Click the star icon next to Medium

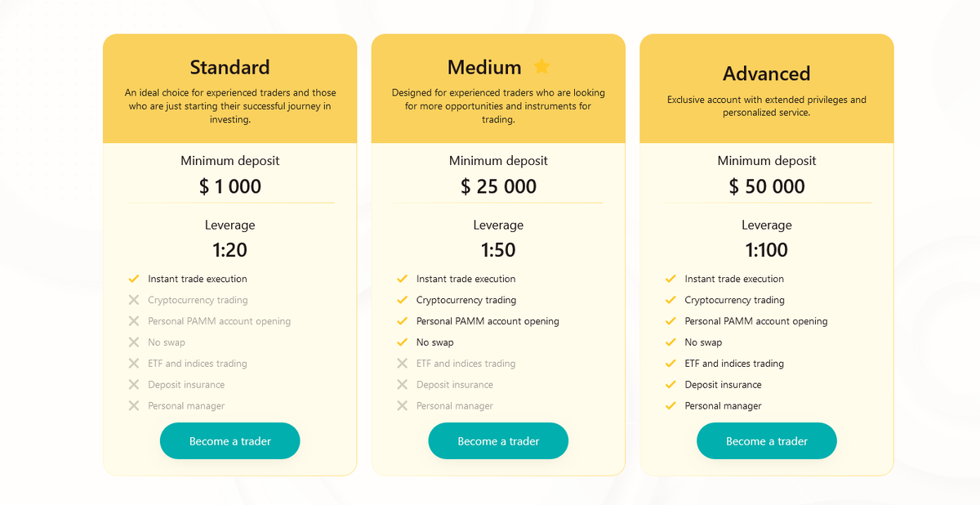click(x=541, y=67)
